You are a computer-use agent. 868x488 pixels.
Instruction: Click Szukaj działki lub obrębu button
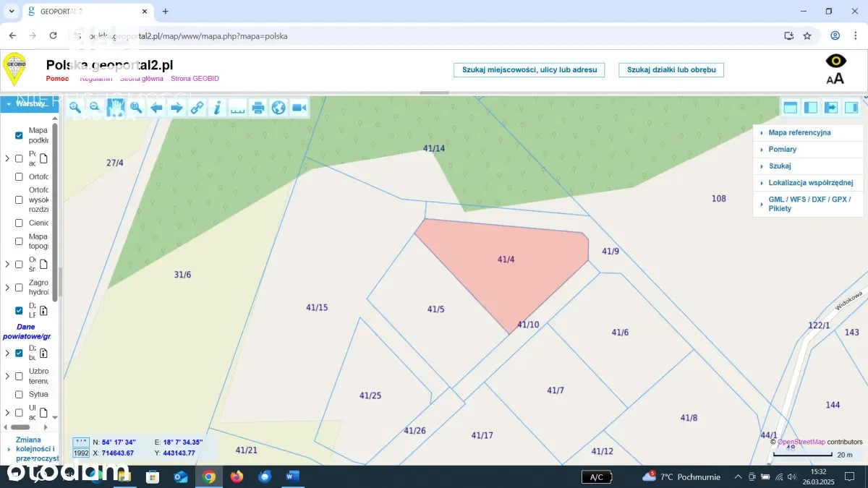[671, 69]
